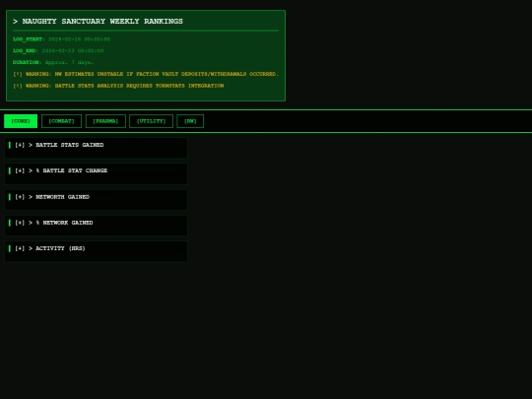Click the LOG_END timestamp line
The height and width of the screenshot is (399, 532).
coord(58,51)
